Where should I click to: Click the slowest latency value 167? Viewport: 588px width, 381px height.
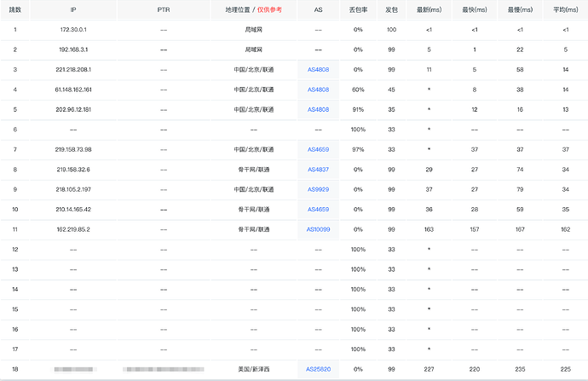pos(520,229)
